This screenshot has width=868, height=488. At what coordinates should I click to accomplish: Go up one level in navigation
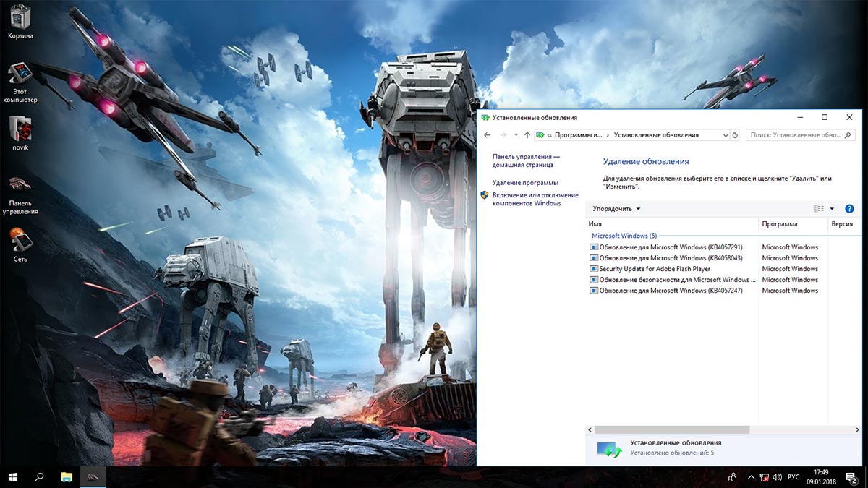pos(527,135)
